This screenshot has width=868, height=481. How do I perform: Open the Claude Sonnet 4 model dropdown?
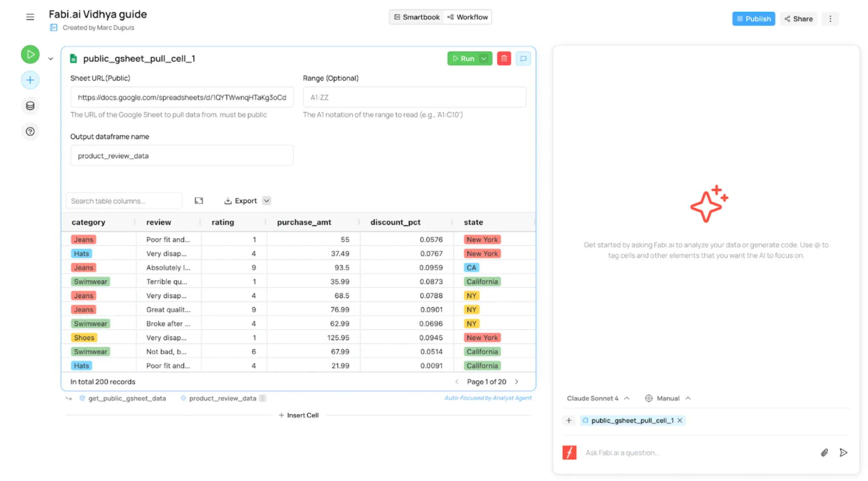tap(598, 398)
